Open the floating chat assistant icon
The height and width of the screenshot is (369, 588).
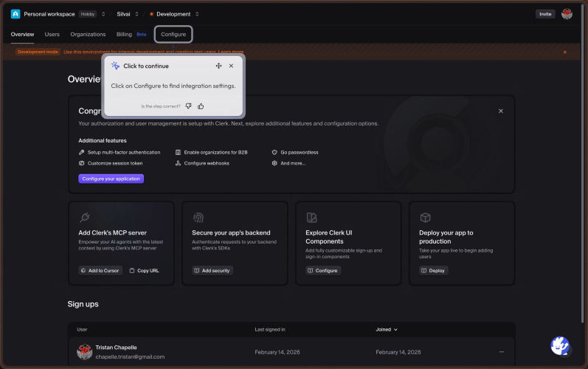point(560,345)
